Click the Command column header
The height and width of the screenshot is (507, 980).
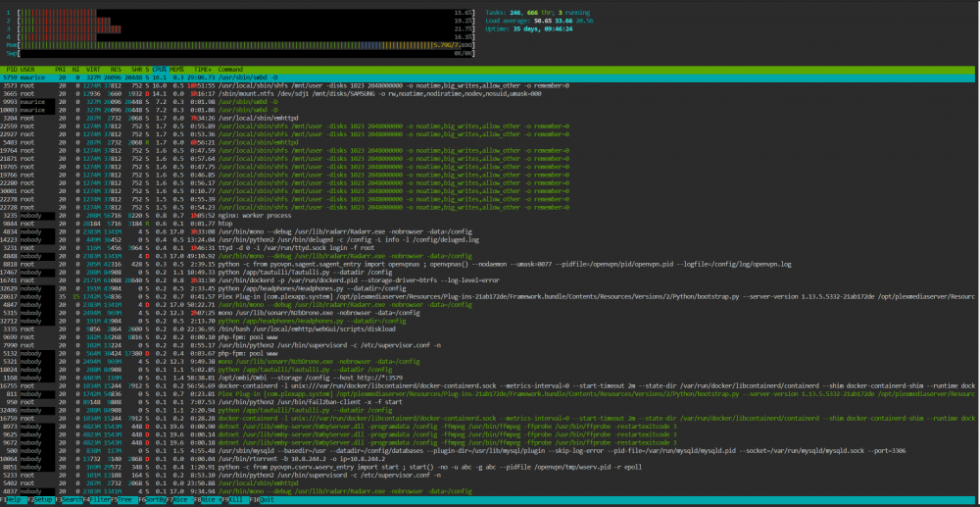coord(230,69)
